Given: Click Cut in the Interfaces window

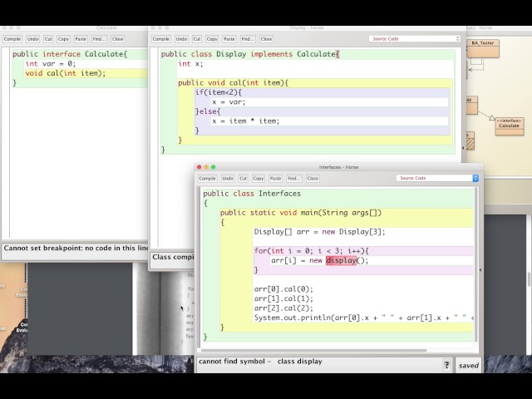Looking at the screenshot, I should [244, 179].
